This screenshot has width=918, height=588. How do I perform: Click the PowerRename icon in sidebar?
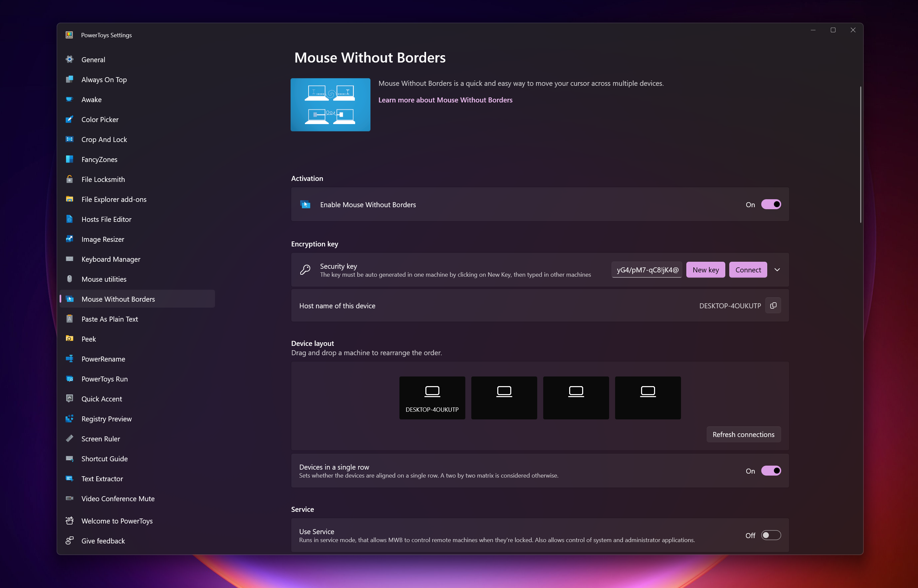(x=70, y=359)
